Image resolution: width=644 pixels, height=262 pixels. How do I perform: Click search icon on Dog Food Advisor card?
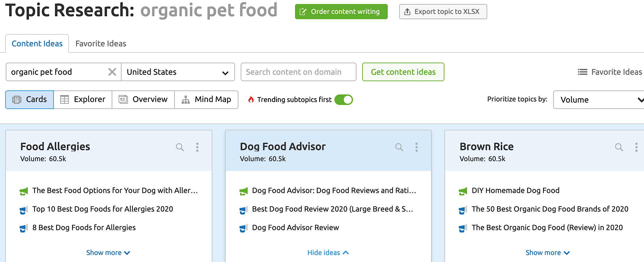399,147
